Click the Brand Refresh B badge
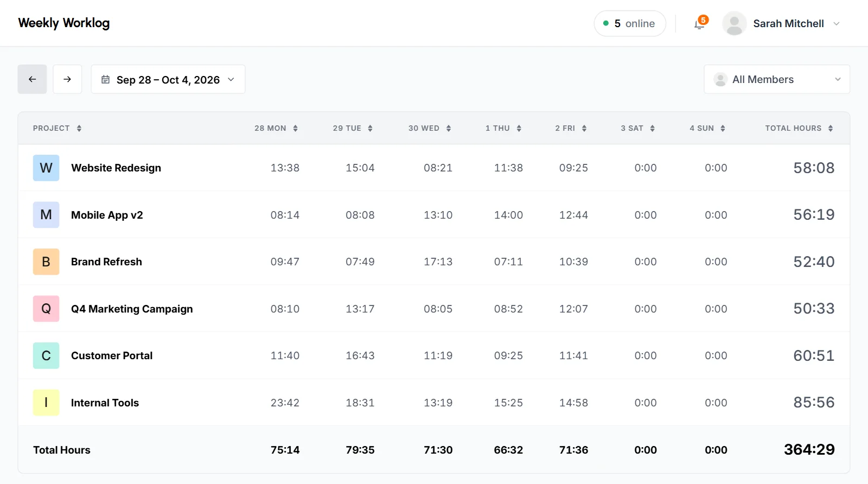868x484 pixels. coord(46,262)
